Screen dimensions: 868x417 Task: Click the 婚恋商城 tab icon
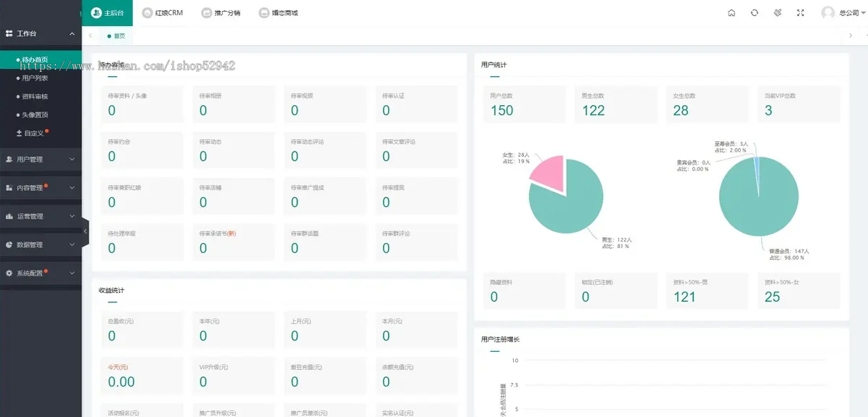[264, 13]
